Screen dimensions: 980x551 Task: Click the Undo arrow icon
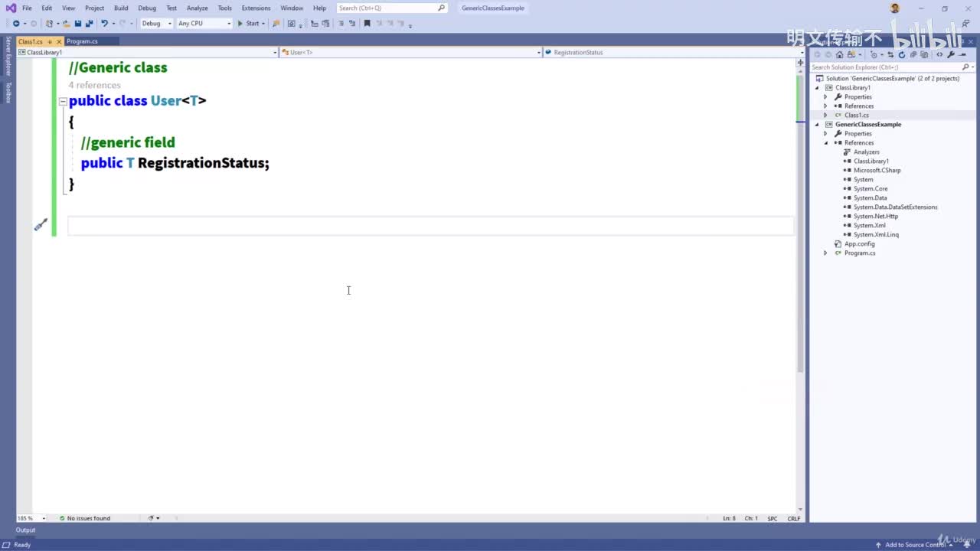point(104,24)
